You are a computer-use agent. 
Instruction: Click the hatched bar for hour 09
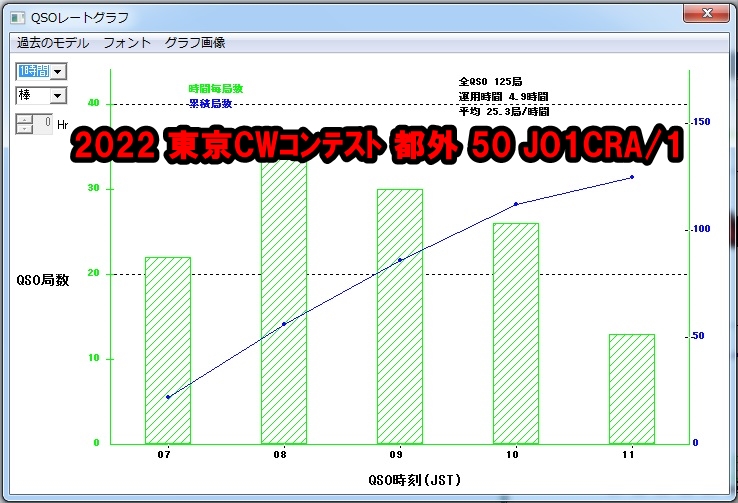click(x=400, y=316)
